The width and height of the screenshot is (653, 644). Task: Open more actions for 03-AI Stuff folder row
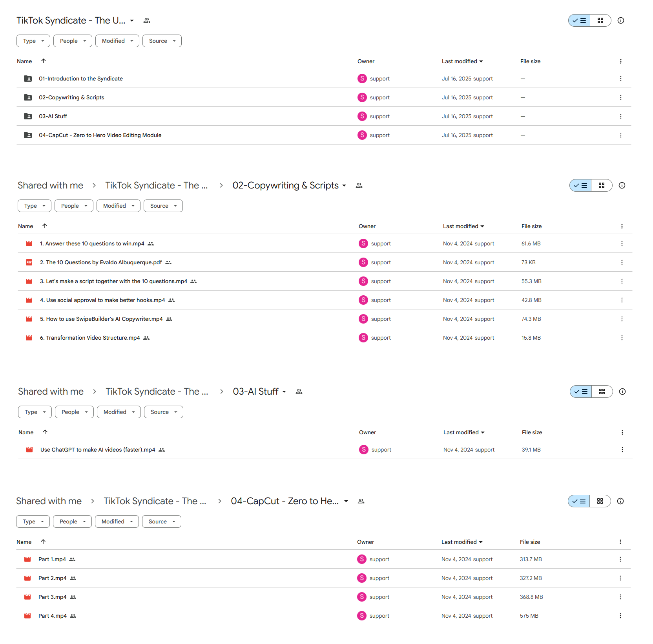tap(621, 116)
